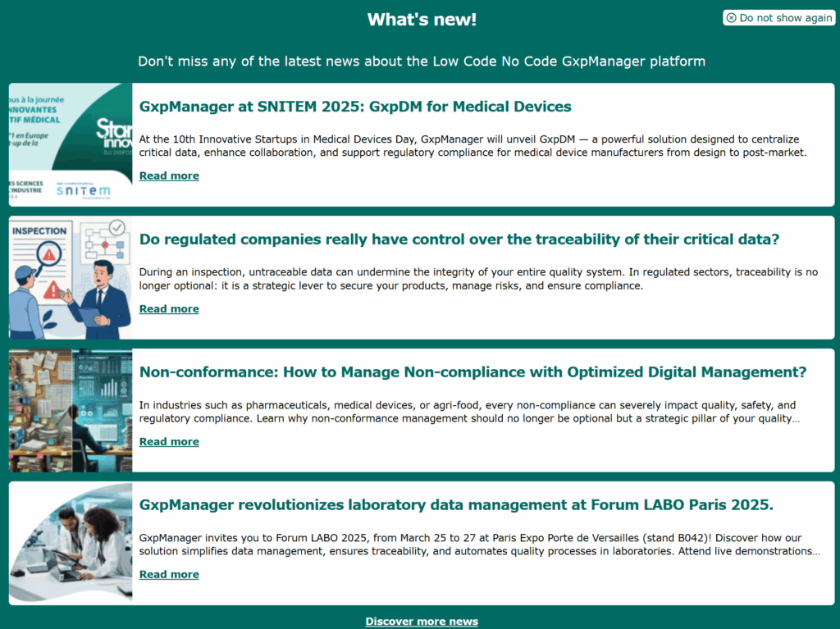
Task: Follow the 'Discover more news' link
Action: (x=422, y=621)
